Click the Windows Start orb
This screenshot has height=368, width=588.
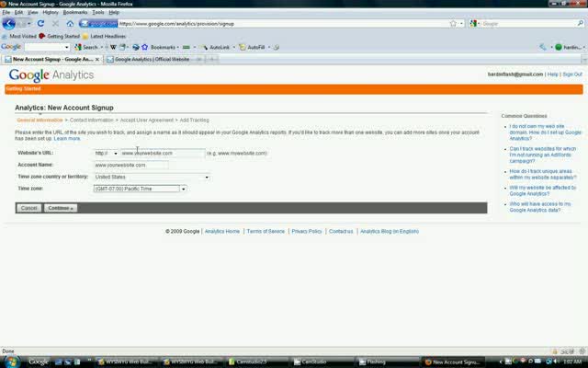(x=11, y=362)
